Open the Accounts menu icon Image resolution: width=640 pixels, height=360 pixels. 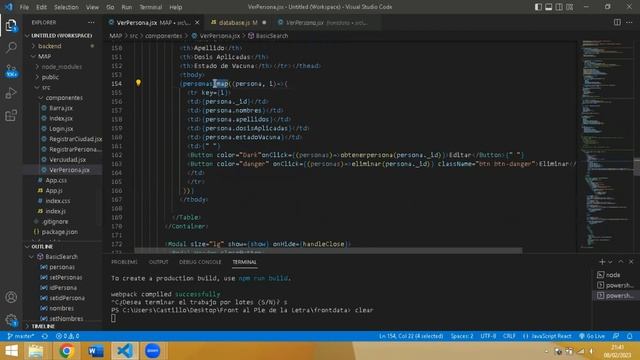tap(11, 297)
